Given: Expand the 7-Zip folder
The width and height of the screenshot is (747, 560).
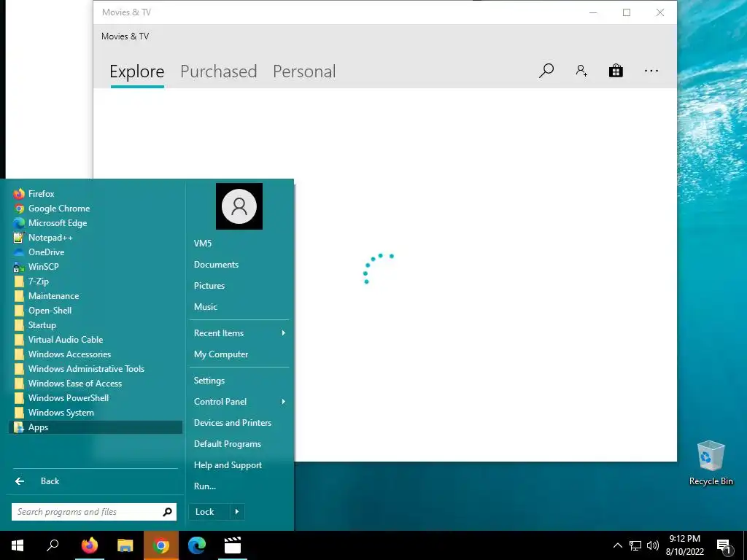Looking at the screenshot, I should pyautogui.click(x=96, y=281).
